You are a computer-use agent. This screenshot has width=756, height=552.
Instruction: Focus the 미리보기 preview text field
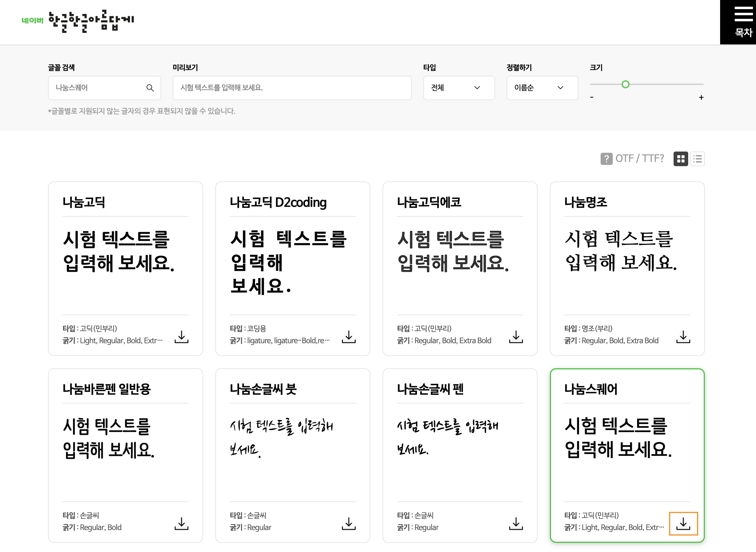[292, 88]
